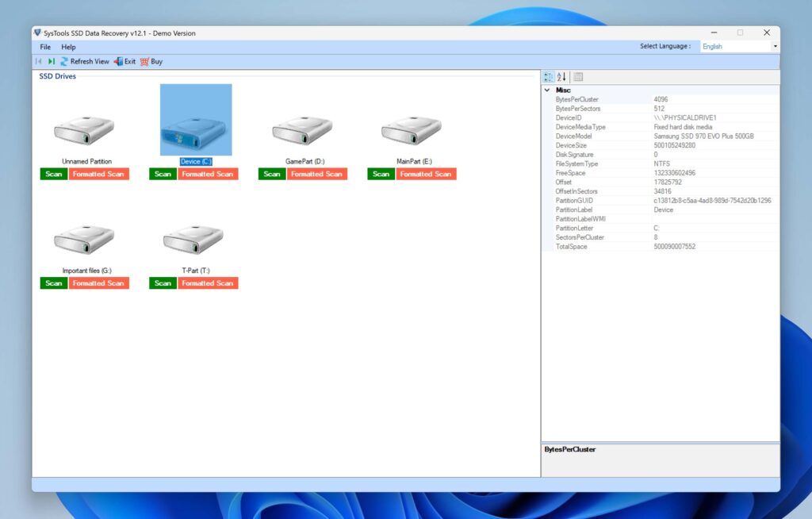Click the Refresh View icon

[x=63, y=61]
